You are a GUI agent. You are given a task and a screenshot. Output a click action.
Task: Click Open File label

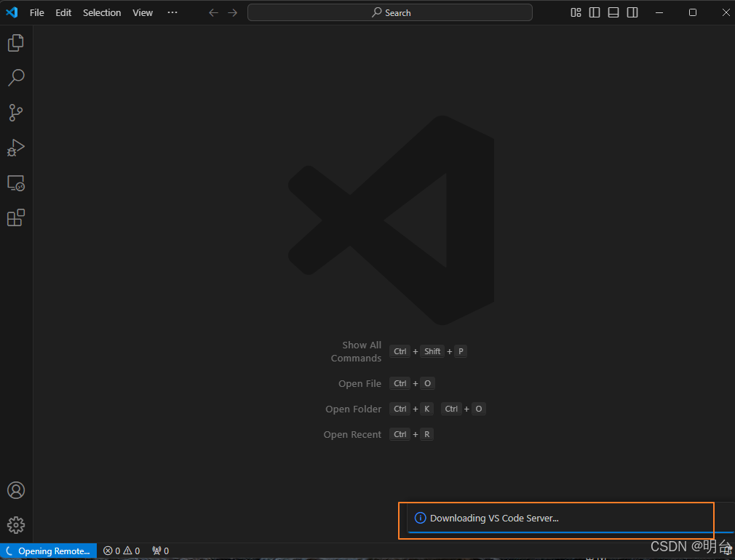coord(360,383)
